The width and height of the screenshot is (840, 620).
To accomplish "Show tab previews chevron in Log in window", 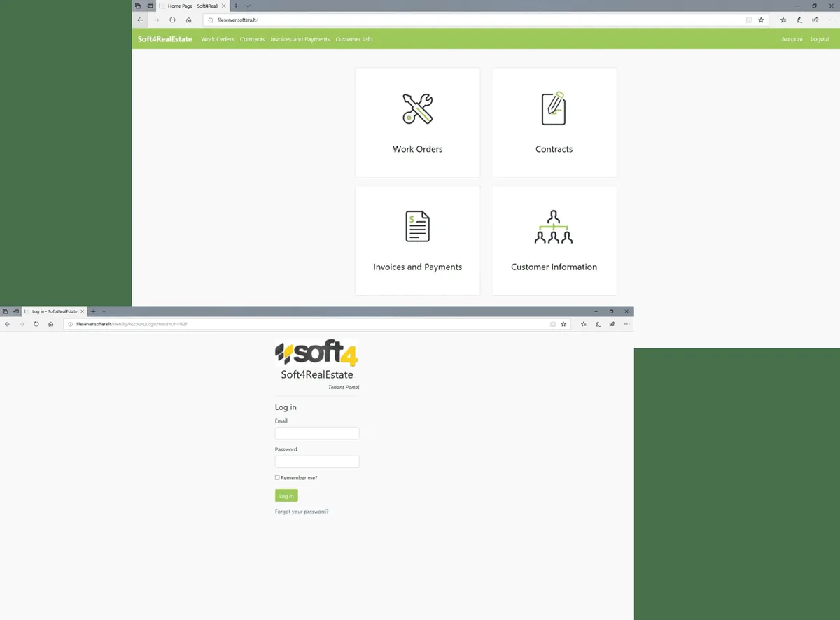I will click(x=104, y=311).
